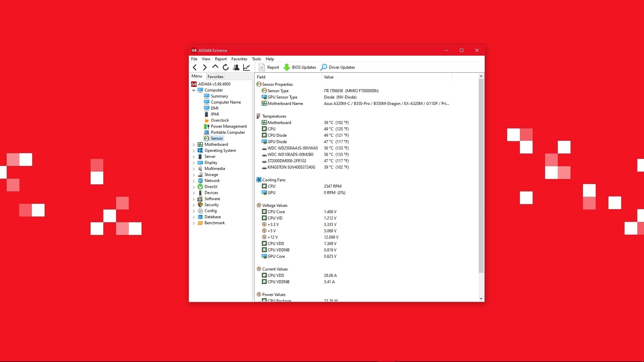Click the Back navigation arrow

(195, 67)
